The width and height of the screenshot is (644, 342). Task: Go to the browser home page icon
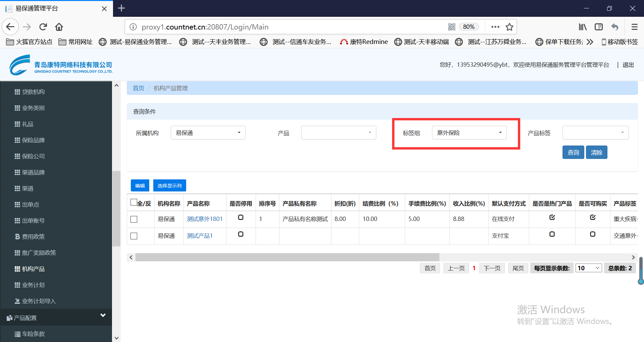click(59, 27)
